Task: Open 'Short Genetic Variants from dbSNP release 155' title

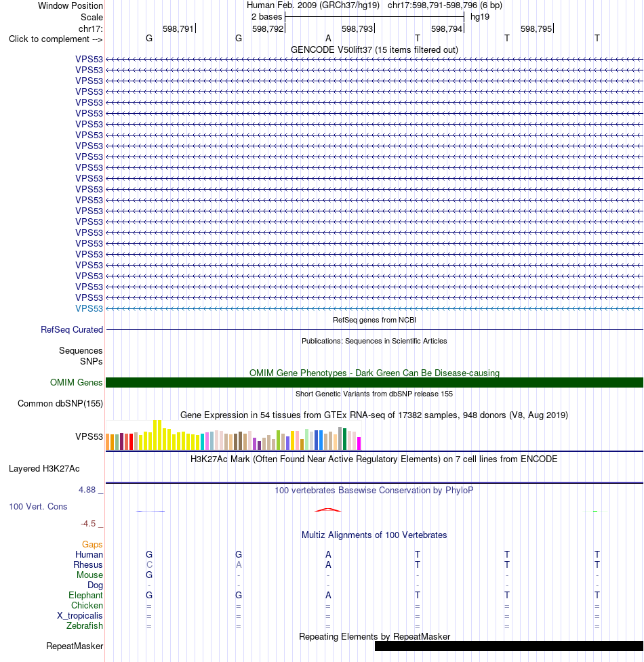Action: click(374, 394)
